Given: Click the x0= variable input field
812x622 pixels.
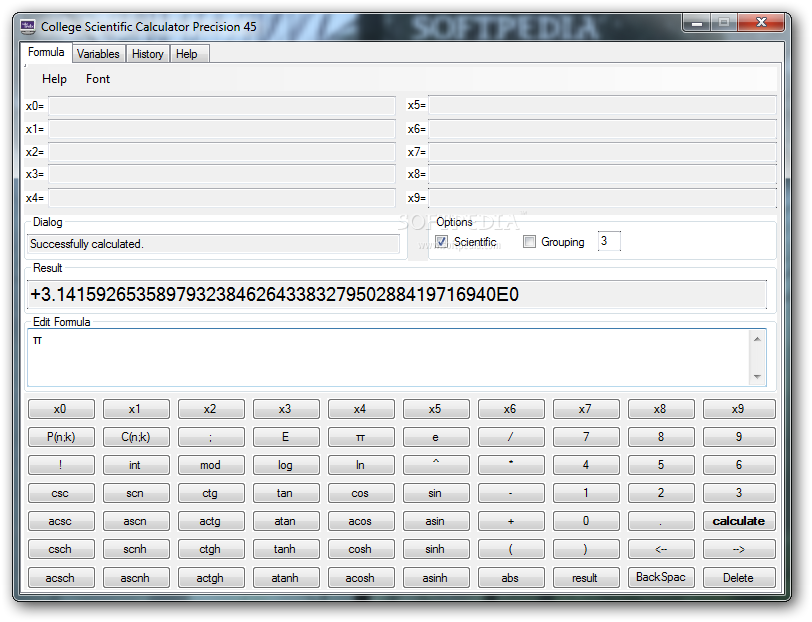Looking at the screenshot, I should click(222, 106).
